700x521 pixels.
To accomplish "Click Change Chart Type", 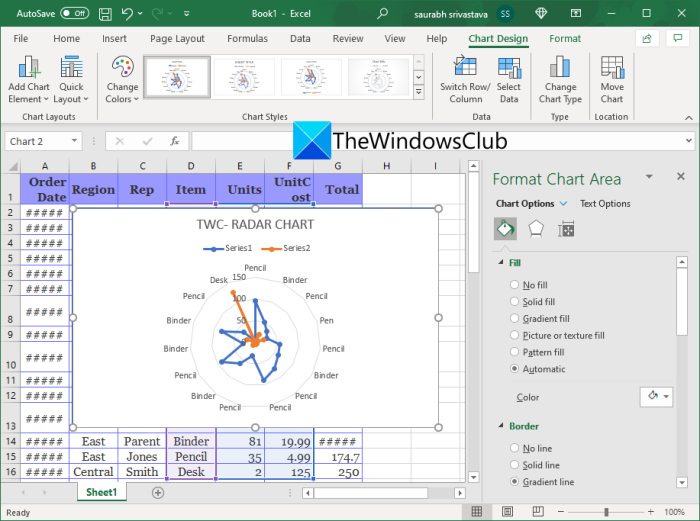I will (560, 80).
